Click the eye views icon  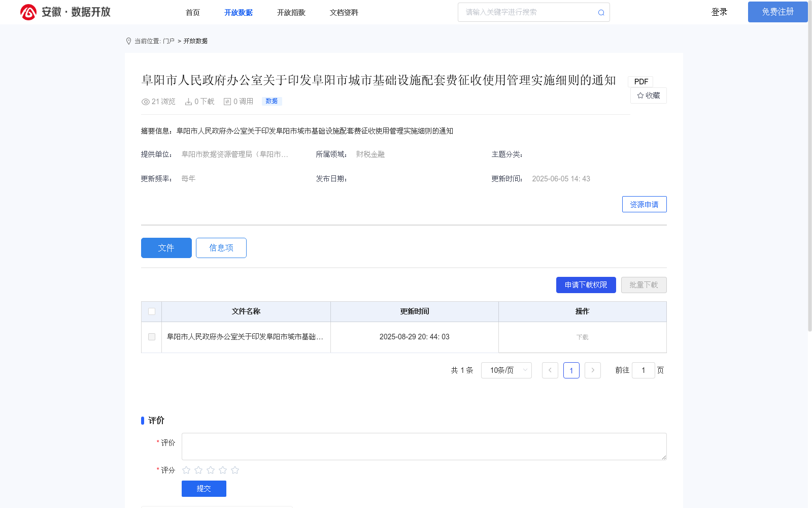pyautogui.click(x=145, y=102)
